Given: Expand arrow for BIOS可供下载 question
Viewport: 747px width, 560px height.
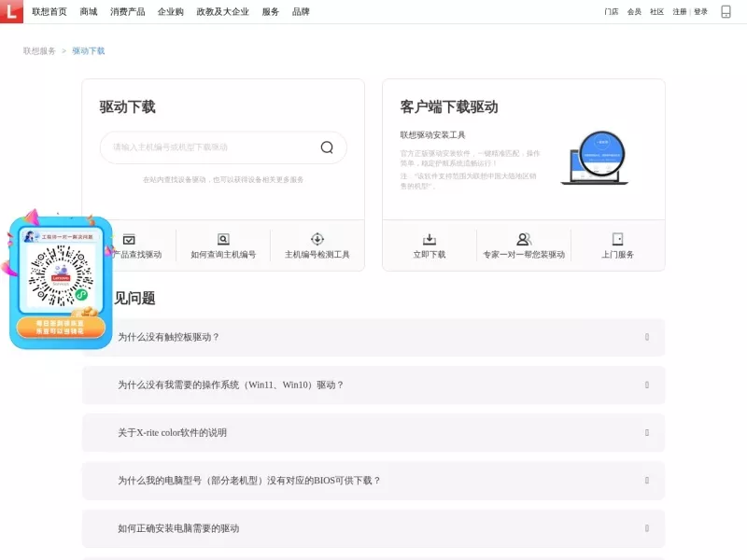Looking at the screenshot, I should [647, 481].
